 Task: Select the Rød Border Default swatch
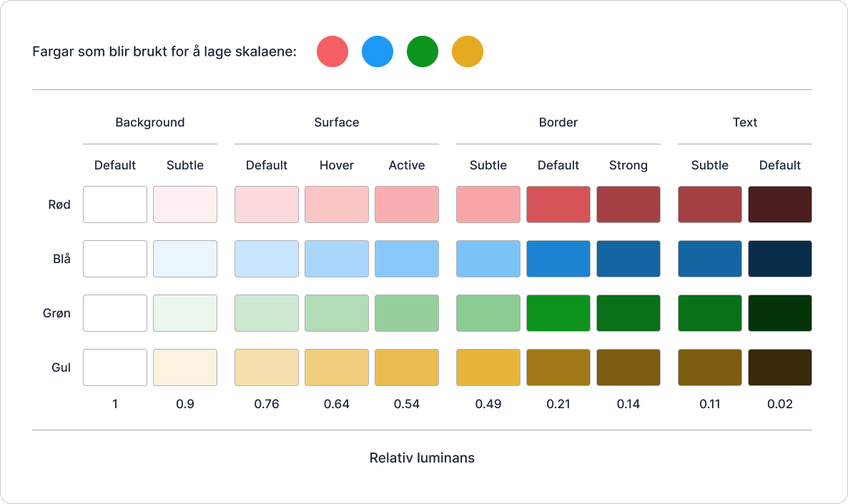(558, 204)
